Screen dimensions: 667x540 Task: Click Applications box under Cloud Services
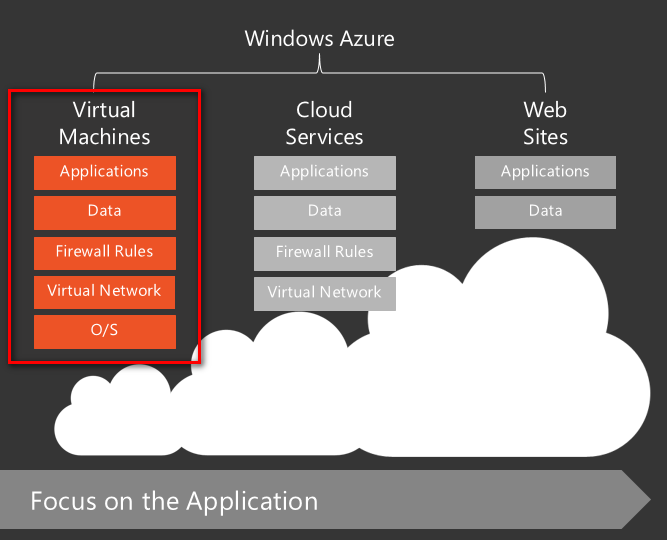click(x=325, y=172)
